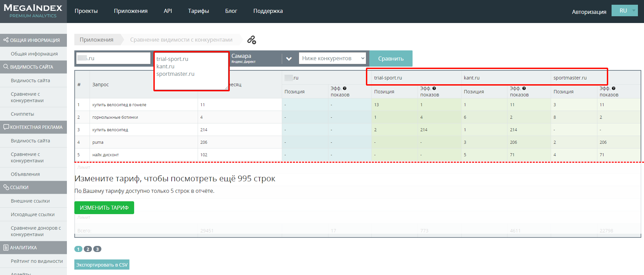Go to results page 2

(x=88, y=249)
